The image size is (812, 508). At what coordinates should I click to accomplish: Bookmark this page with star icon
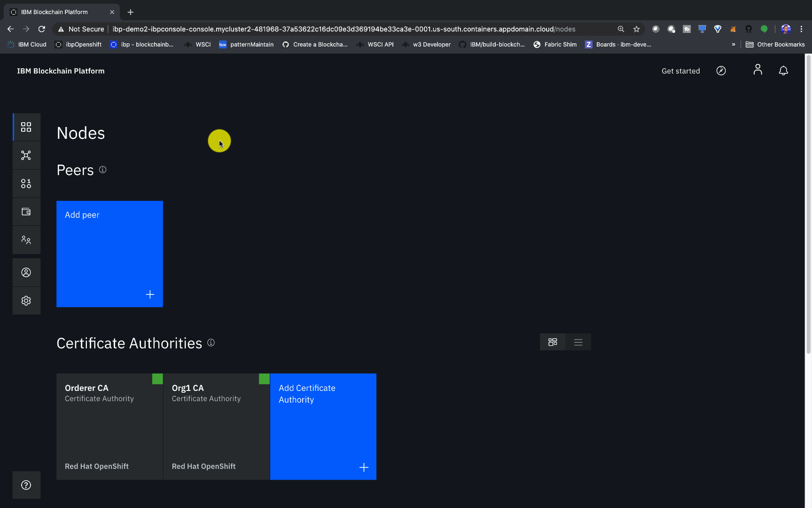[x=636, y=29]
